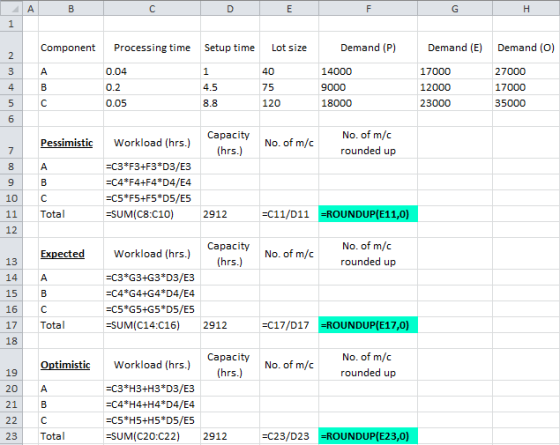Select column F header
Screen dimensions: 560x445
(368, 8)
